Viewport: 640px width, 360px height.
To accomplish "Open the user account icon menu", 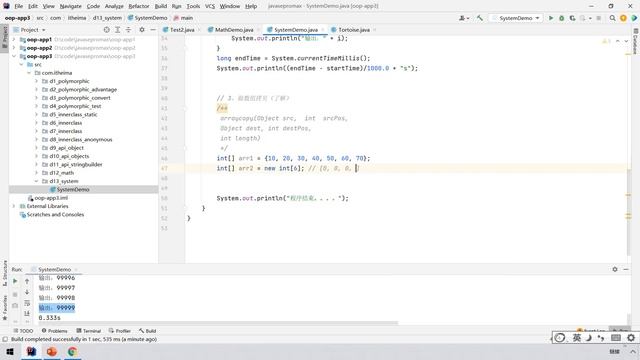I will click(463, 18).
